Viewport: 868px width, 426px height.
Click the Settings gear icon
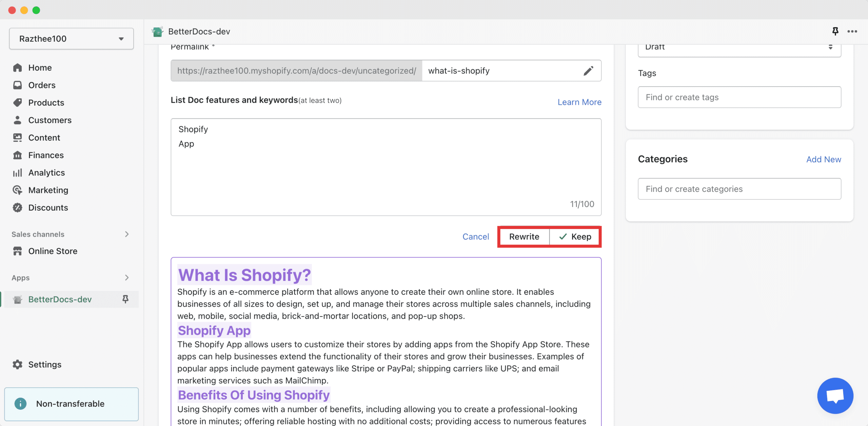tap(18, 364)
